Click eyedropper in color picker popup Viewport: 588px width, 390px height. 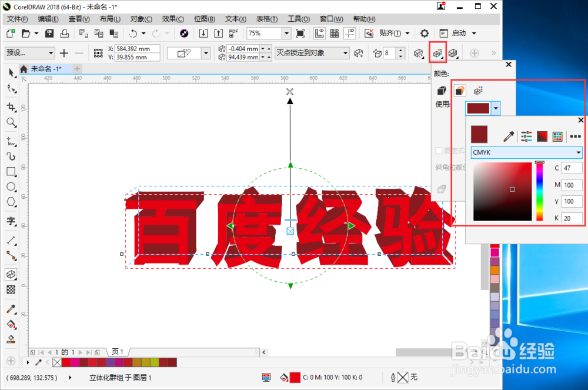coord(509,136)
